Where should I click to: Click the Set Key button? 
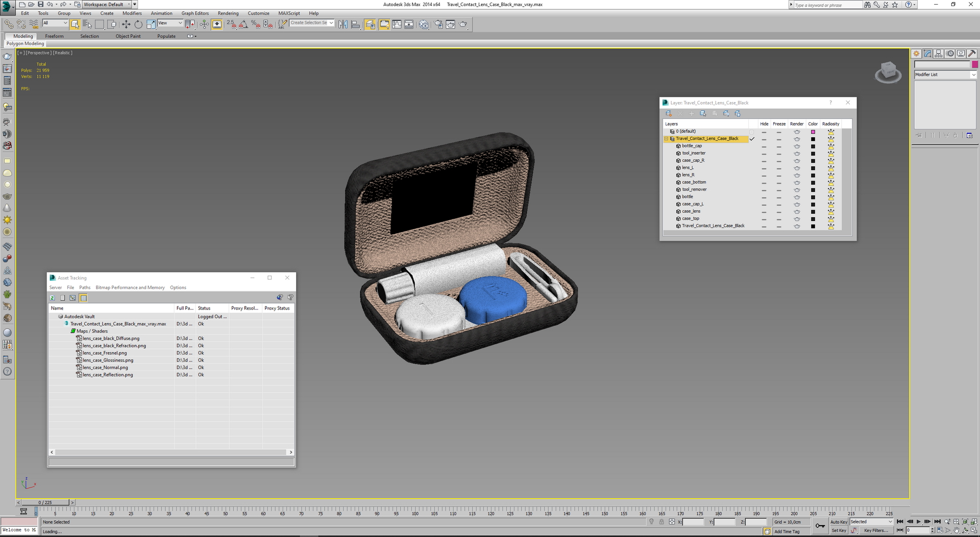tap(839, 530)
